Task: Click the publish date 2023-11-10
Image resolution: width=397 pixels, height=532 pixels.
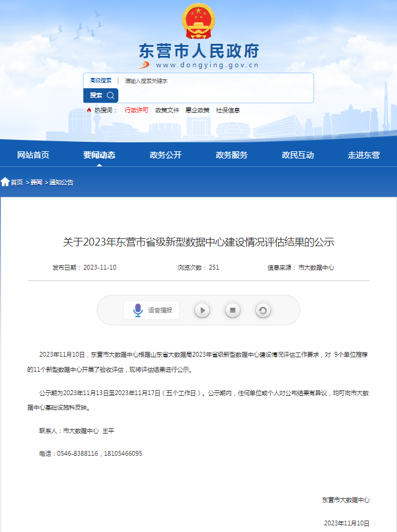Action: click(100, 267)
